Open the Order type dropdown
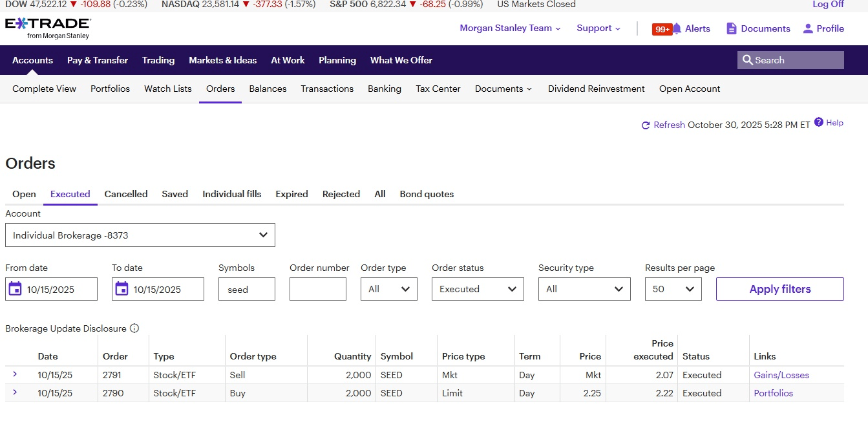 point(388,289)
